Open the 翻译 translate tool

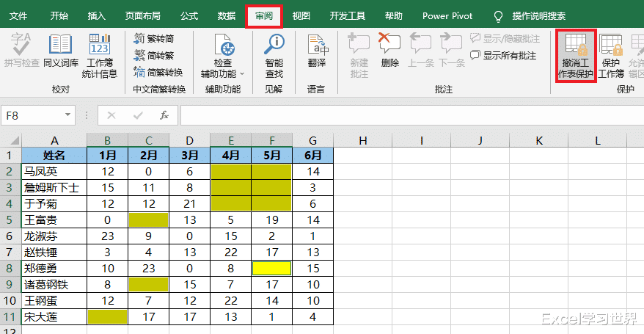click(x=317, y=51)
